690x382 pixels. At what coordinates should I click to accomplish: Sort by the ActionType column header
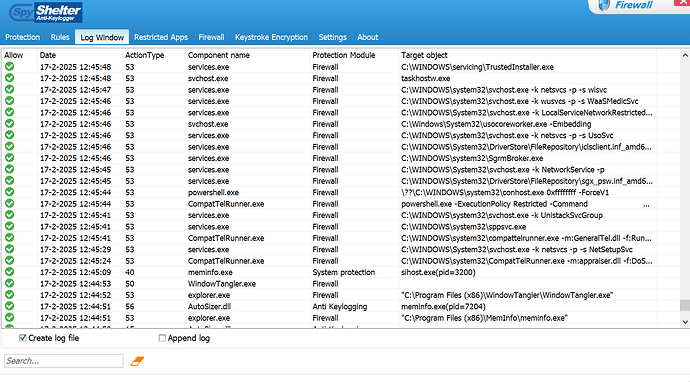coord(144,55)
